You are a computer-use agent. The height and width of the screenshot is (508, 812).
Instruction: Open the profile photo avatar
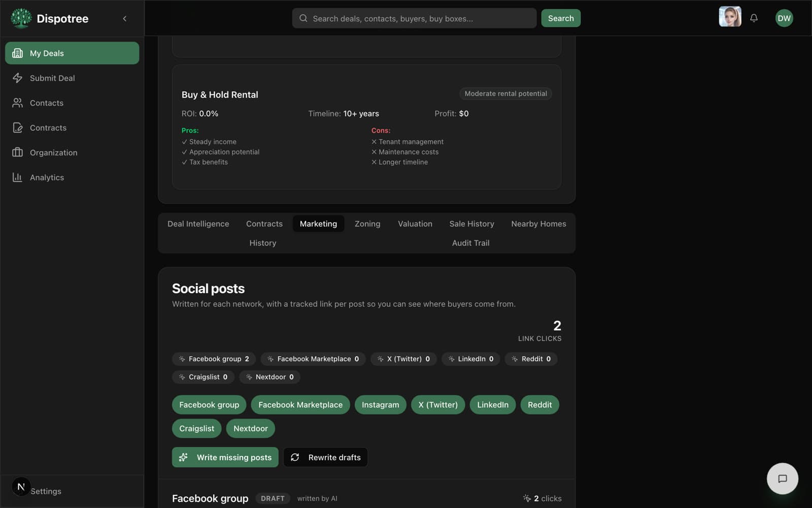730,17
